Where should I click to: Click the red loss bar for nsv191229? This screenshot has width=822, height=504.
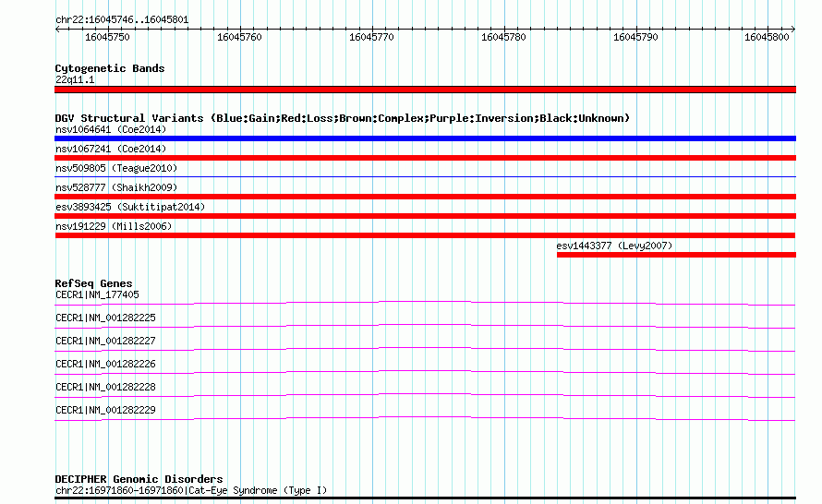click(425, 235)
